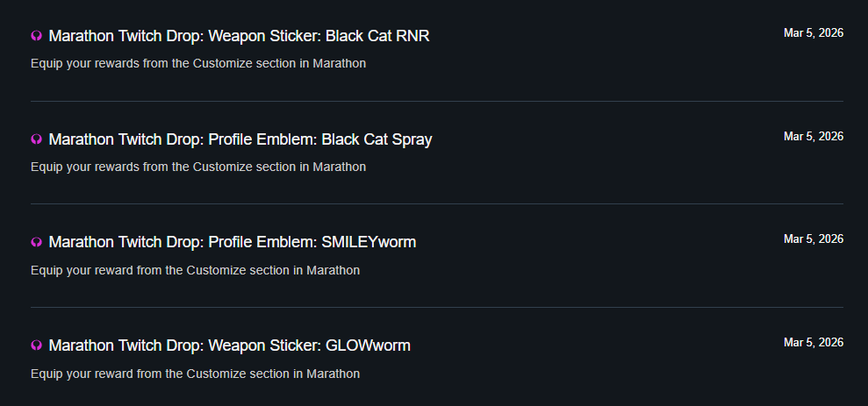Click the date on the Black Cat RNR row

coord(813,33)
